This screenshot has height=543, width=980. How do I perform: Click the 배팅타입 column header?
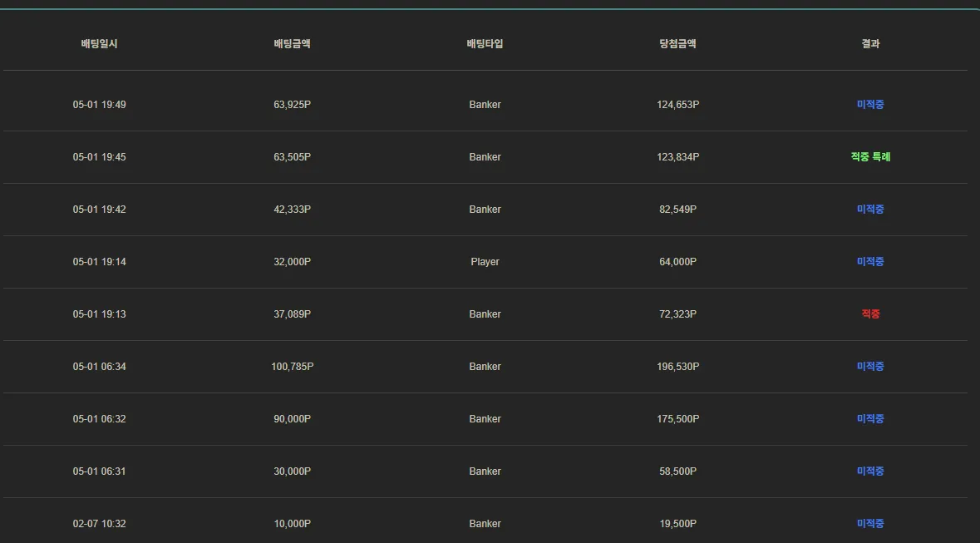pos(485,44)
